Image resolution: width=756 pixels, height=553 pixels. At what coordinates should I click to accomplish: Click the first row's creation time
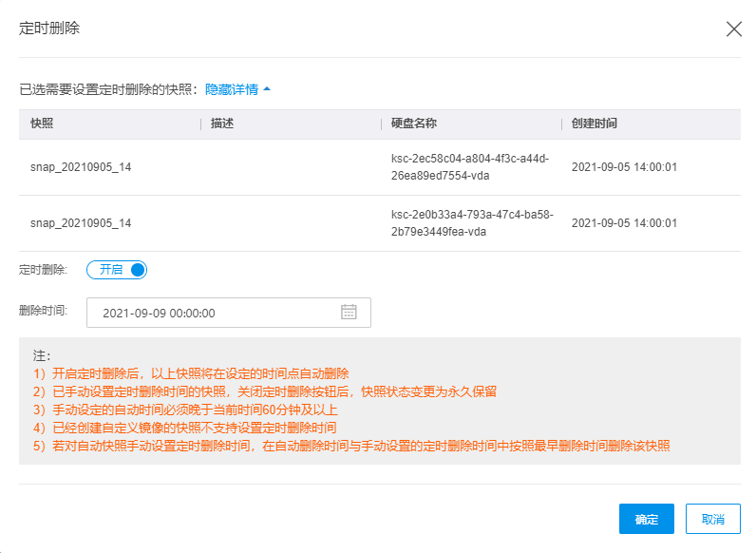pyautogui.click(x=624, y=167)
